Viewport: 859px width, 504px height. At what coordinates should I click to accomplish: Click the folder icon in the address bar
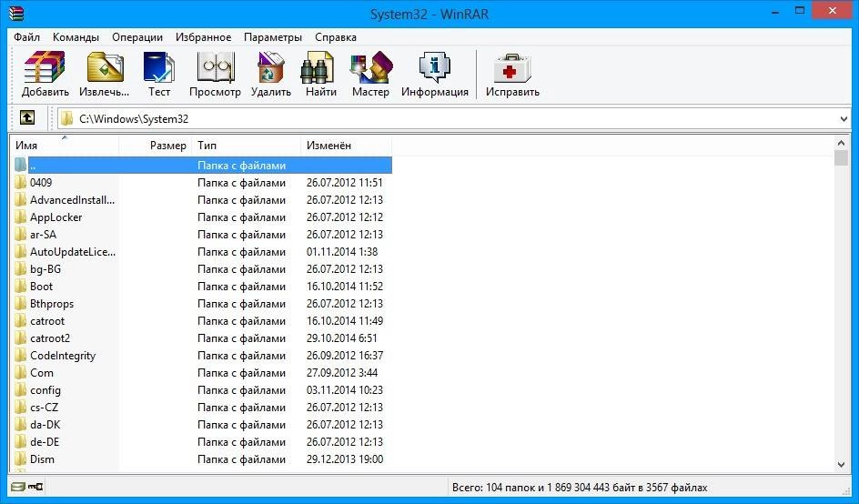tap(66, 118)
